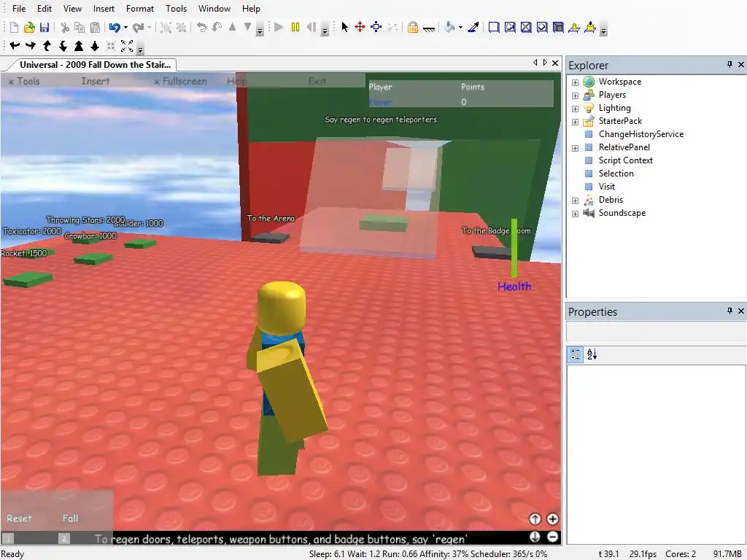Select the Universal - 2009 Fall Down tab
Viewport: 747px width, 560px height.
coord(94,65)
